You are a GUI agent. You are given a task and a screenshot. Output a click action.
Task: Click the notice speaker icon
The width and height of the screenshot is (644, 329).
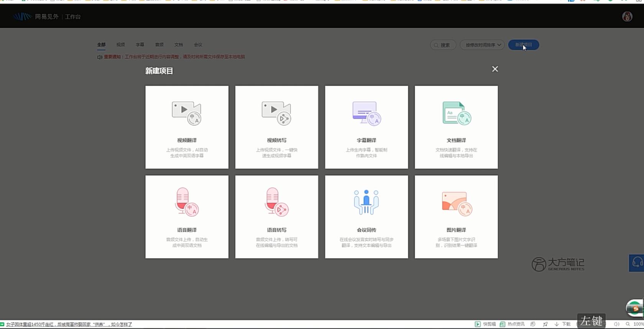pyautogui.click(x=100, y=57)
